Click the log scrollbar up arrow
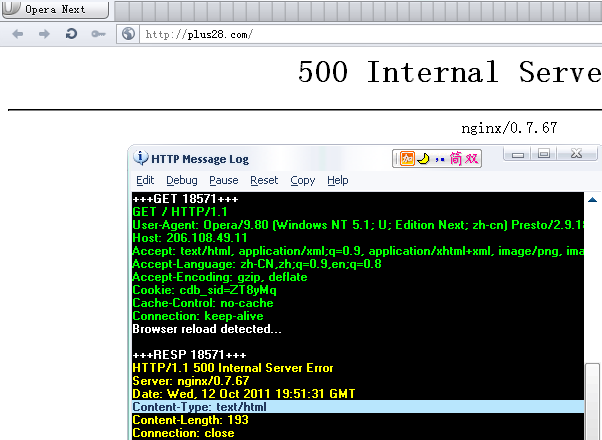602x440 pixels. [592, 199]
